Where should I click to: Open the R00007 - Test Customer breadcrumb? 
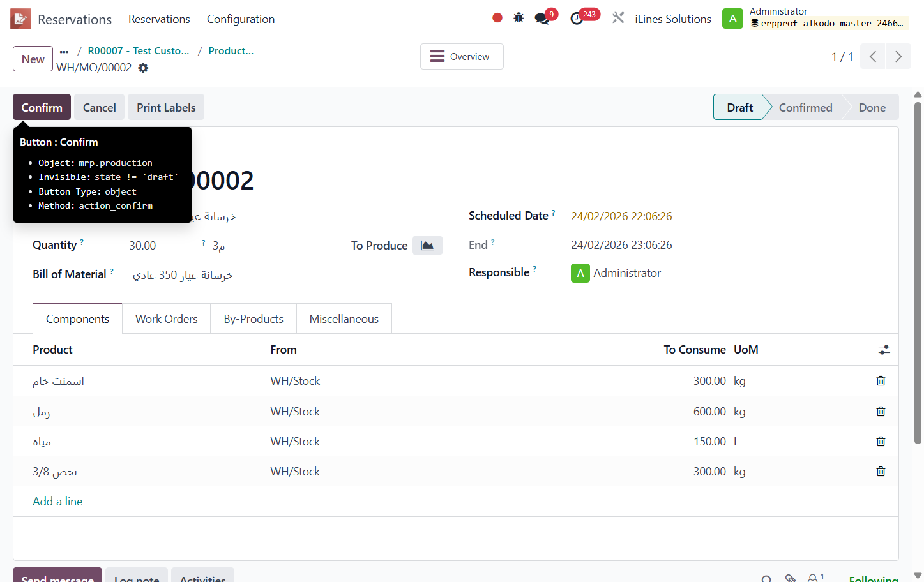tap(139, 51)
